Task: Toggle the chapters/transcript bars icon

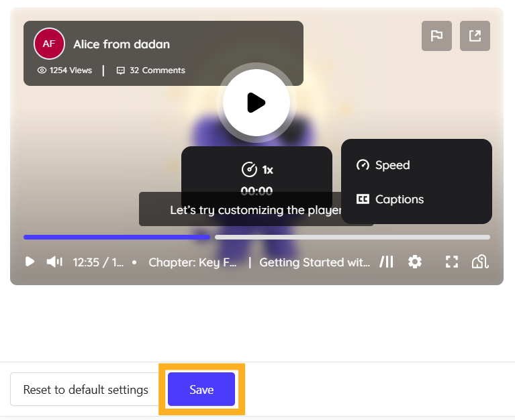Action: (387, 262)
